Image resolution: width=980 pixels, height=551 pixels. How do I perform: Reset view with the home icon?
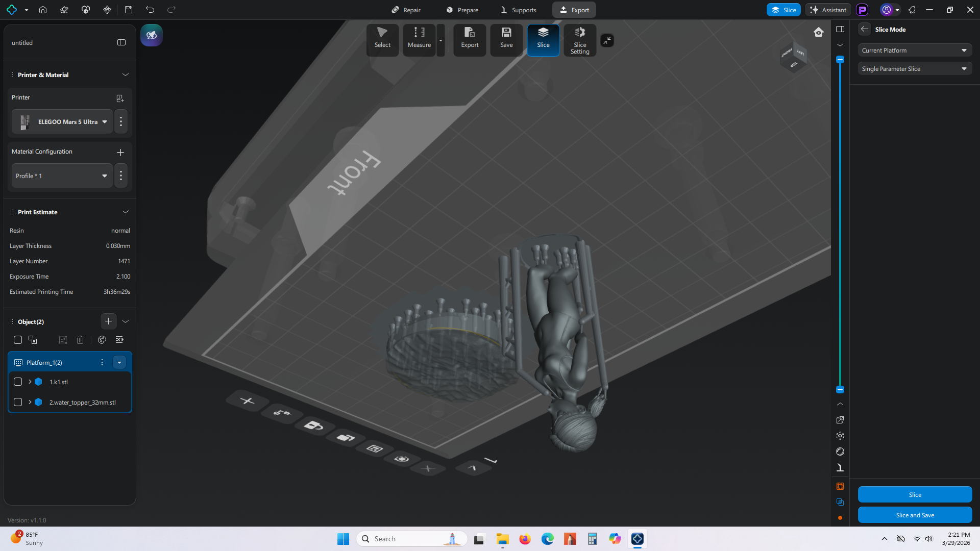(819, 32)
